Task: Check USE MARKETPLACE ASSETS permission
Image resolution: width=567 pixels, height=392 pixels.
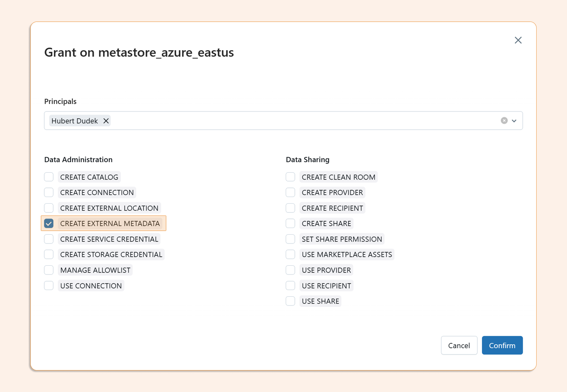Action: pyautogui.click(x=290, y=254)
